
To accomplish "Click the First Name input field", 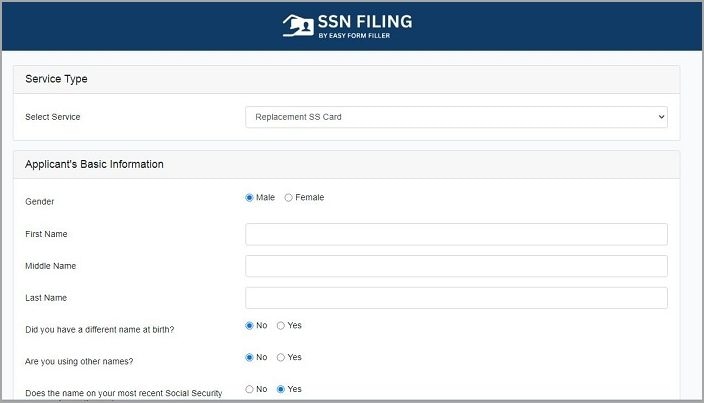I will [456, 234].
